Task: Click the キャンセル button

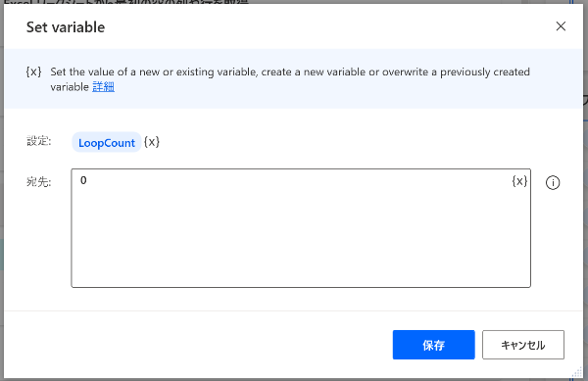Action: click(x=523, y=345)
